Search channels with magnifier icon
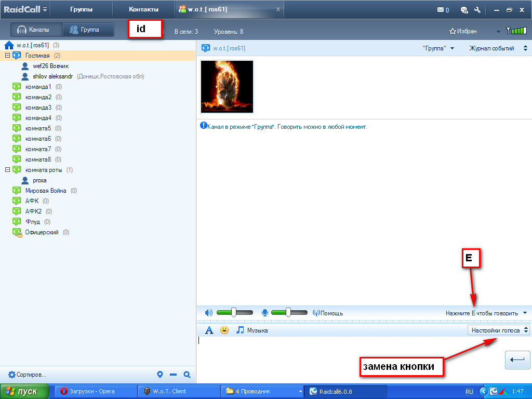Viewport: 532px width, 399px height. (x=187, y=375)
